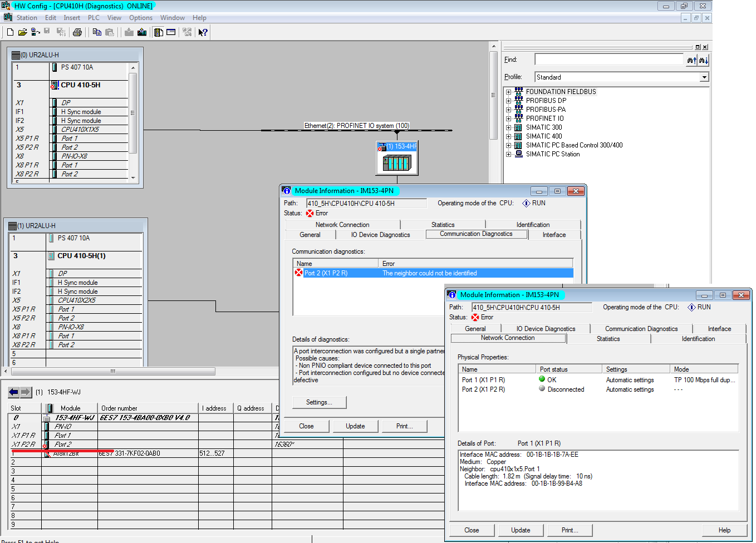Select the 153-4HF PROFINET device icon

coord(397,162)
